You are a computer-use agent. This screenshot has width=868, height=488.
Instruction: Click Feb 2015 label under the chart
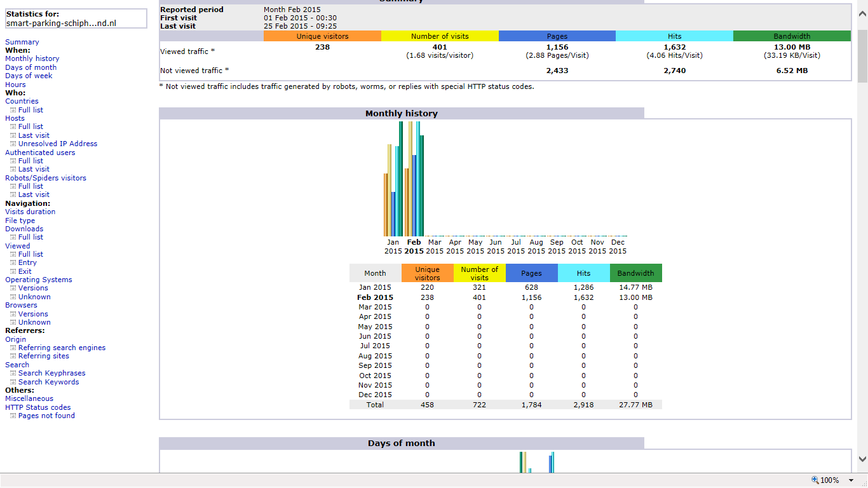tap(414, 247)
